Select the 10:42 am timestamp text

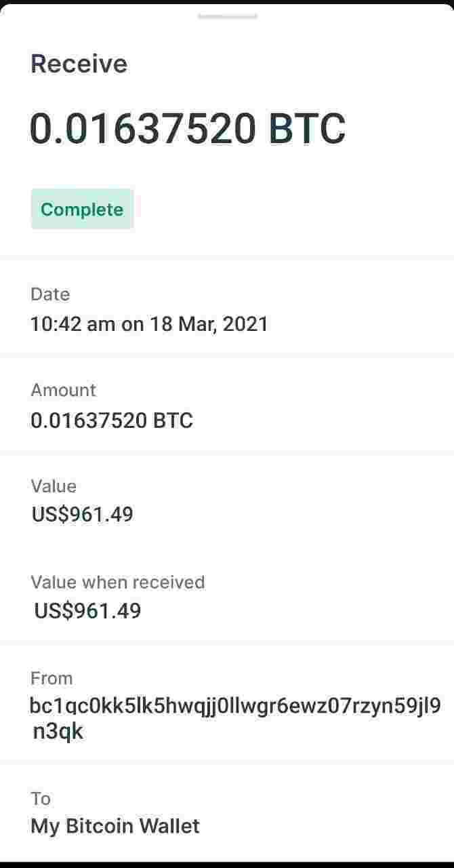click(x=73, y=323)
